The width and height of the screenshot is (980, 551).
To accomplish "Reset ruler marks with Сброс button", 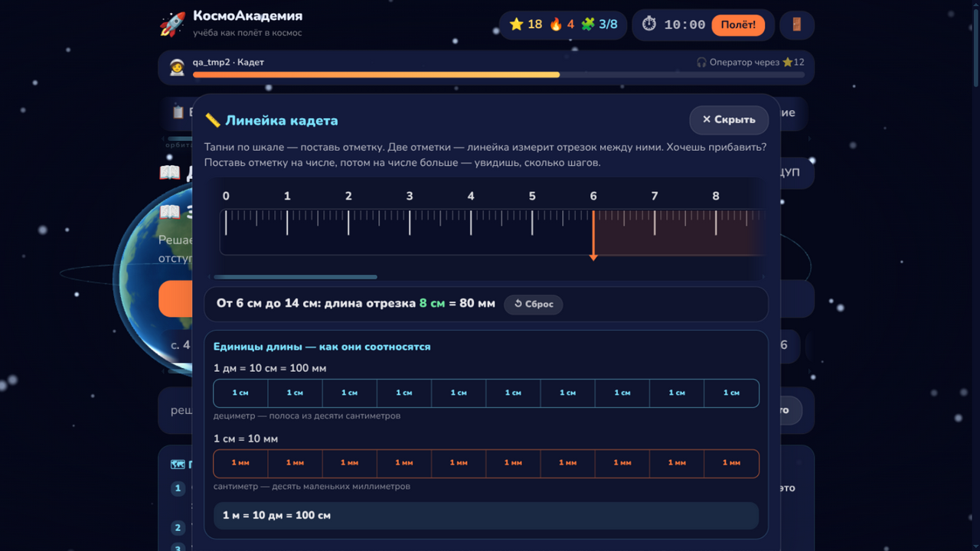I will (534, 304).
